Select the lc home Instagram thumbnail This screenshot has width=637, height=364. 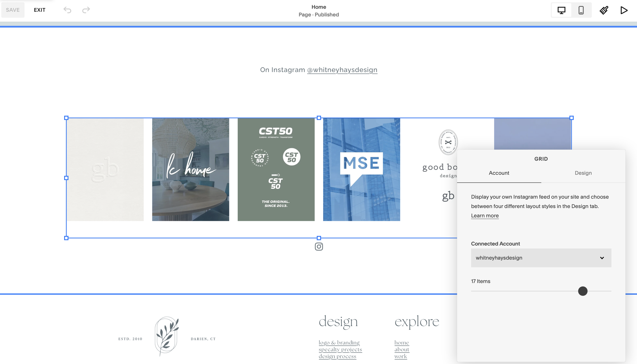[x=191, y=169]
